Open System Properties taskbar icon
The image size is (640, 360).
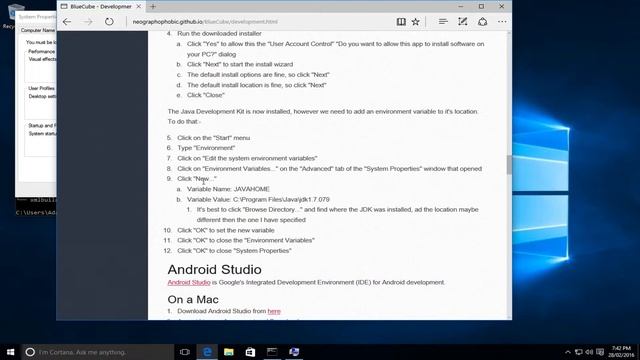294,352
